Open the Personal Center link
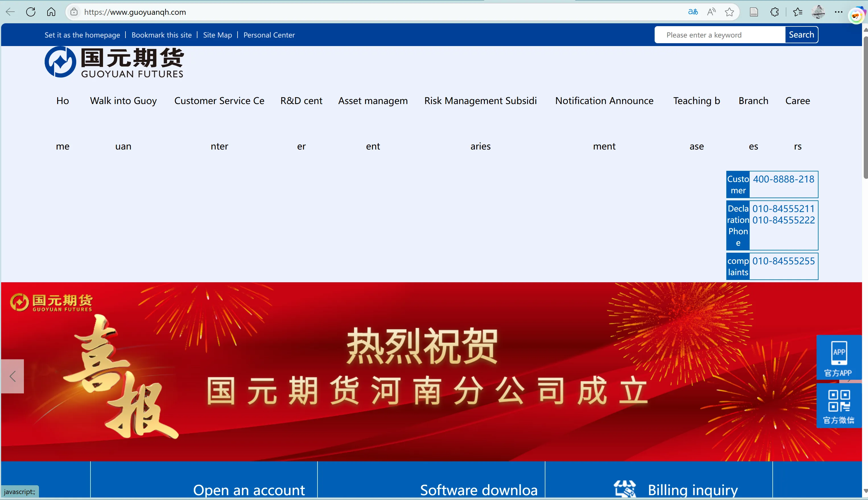 [x=269, y=35]
